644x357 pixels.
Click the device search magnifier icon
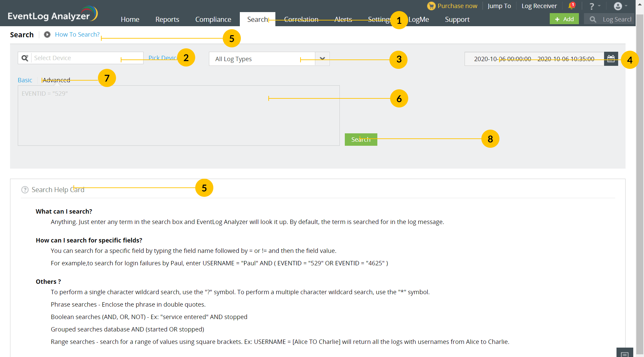click(25, 58)
